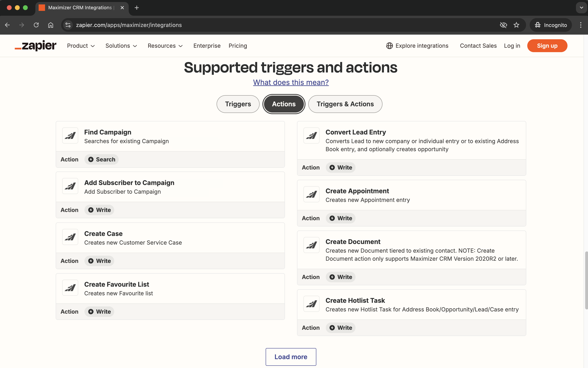Click Write badge on Create Favourite List

[x=99, y=312]
